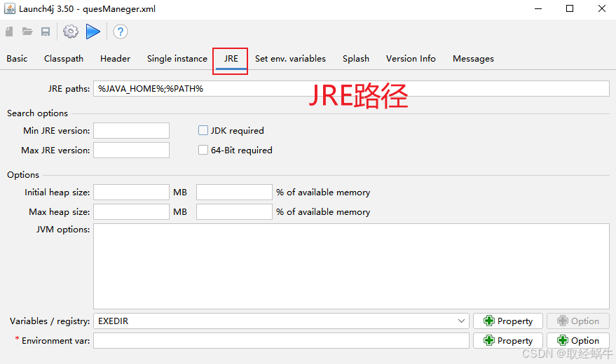Click the New configuration toolbar icon
Screen dimensions: 616x364
tap(9, 31)
